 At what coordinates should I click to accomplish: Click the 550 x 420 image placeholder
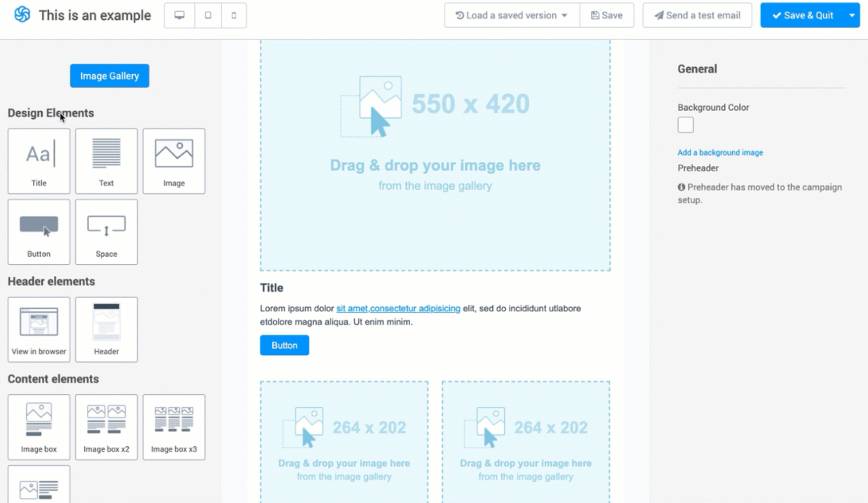coord(435,155)
